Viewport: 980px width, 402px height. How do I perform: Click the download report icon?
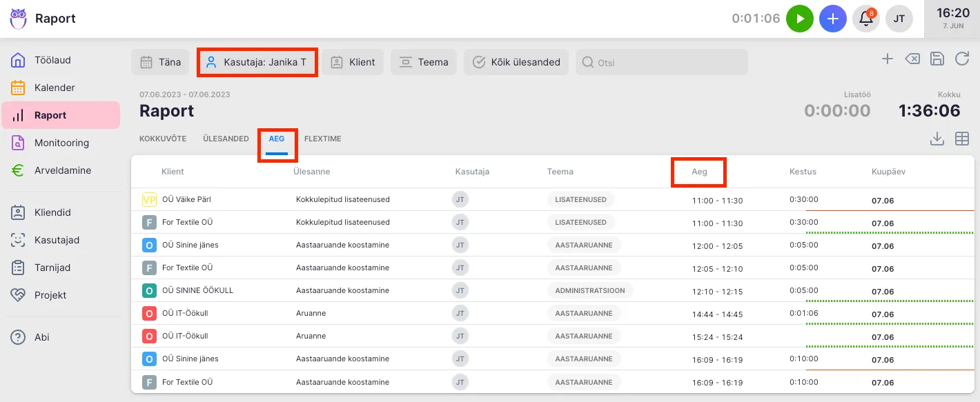pos(937,139)
